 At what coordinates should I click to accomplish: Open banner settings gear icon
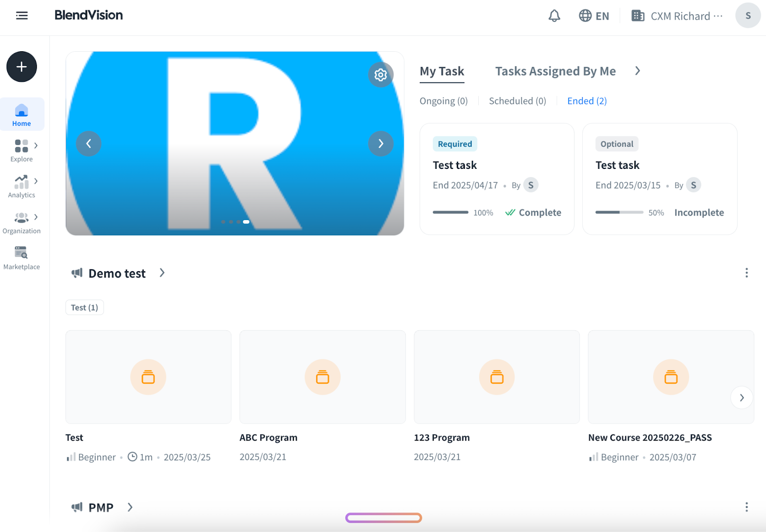[381, 75]
